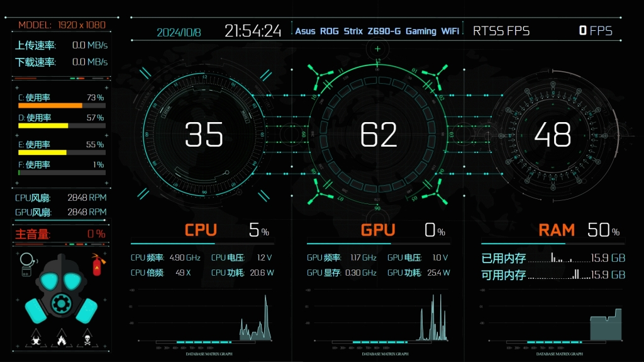Click the GPU temperature gauge showing 62
This screenshot has width=644, height=362.
tap(378, 134)
